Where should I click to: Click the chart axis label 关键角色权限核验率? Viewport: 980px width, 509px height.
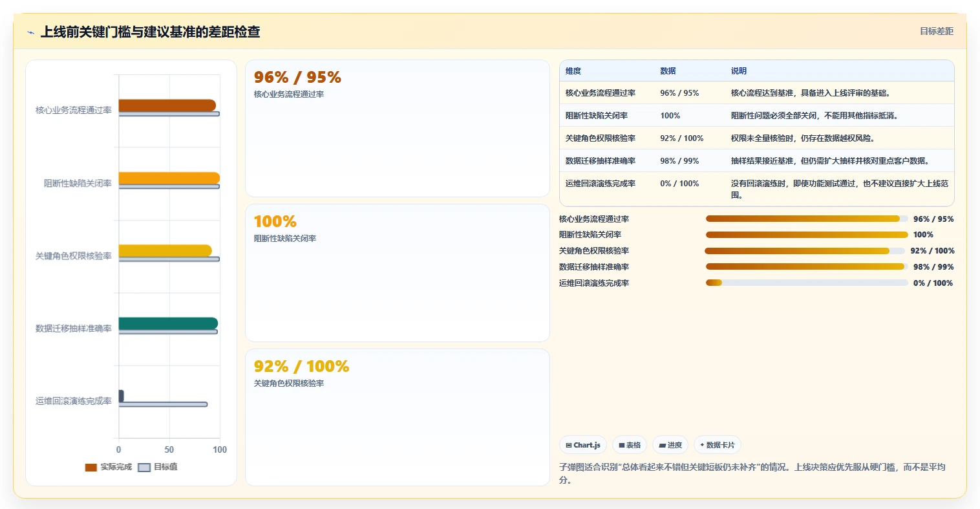(x=74, y=256)
